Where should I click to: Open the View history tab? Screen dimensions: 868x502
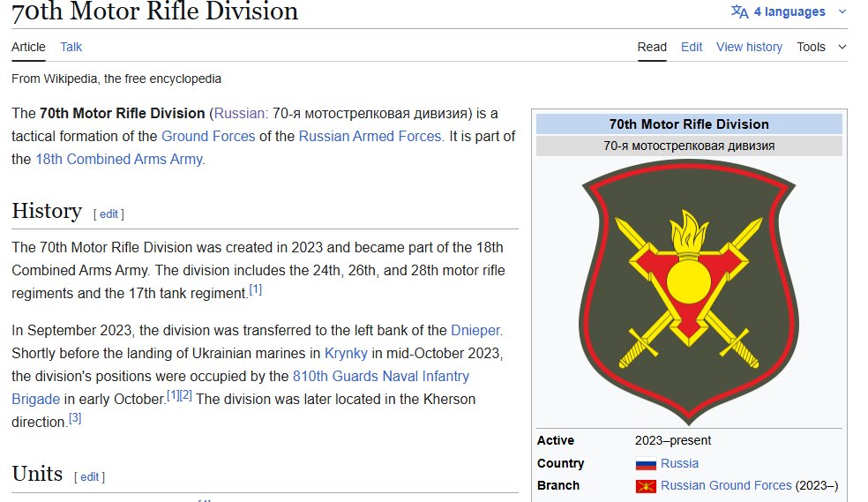click(x=749, y=47)
